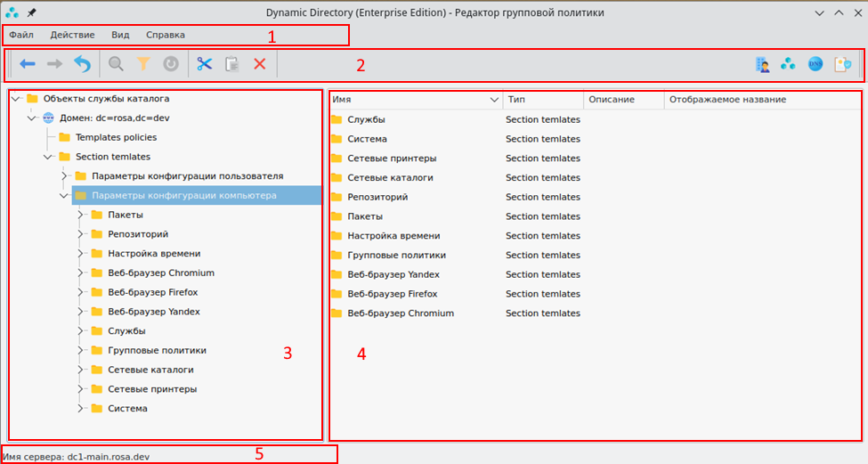The image size is (868, 464).
Task: Click the user management icon at toolbar right
Action: pos(761,64)
